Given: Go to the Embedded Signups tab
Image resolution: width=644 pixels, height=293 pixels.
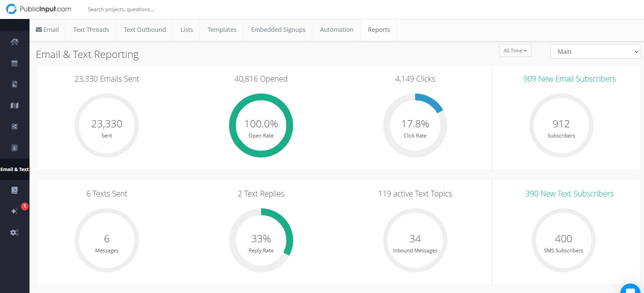Looking at the screenshot, I should click(278, 30).
